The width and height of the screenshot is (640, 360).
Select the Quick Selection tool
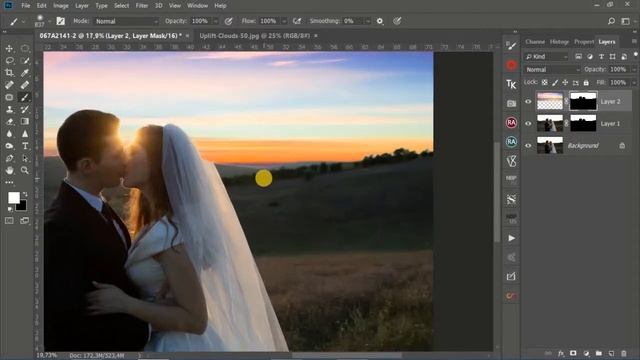[x=25, y=61]
